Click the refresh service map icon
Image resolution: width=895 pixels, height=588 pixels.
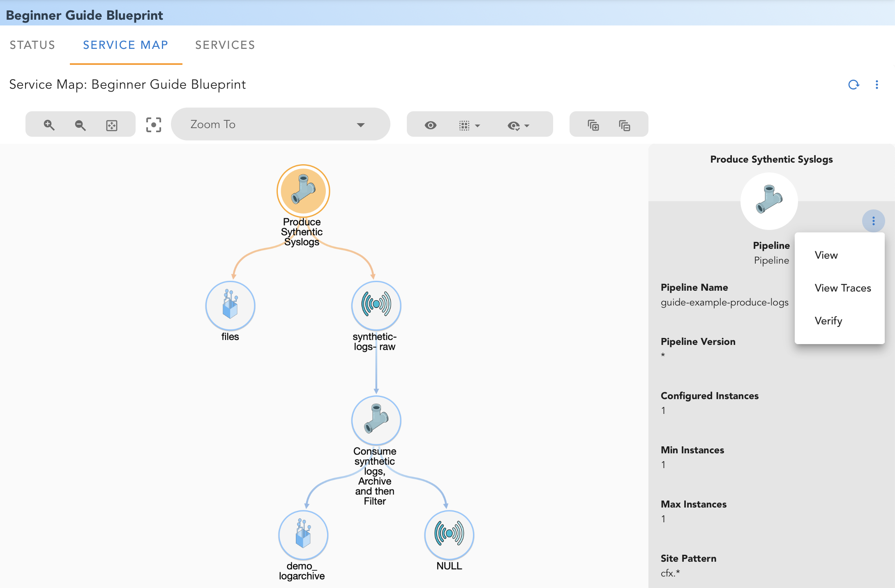[x=854, y=85]
